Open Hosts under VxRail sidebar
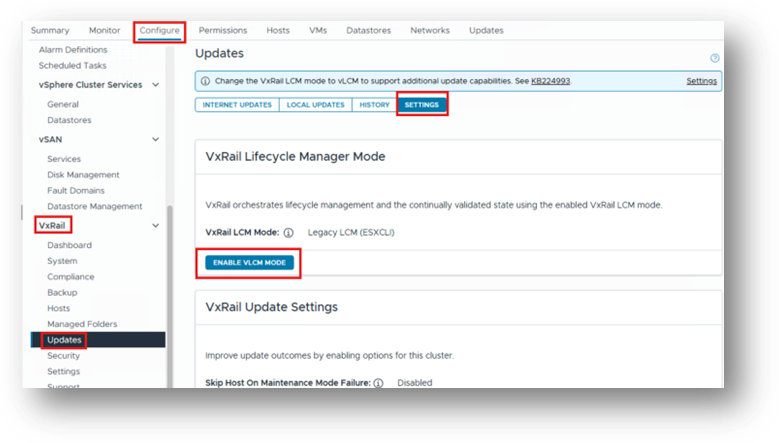779x443 pixels. [59, 308]
